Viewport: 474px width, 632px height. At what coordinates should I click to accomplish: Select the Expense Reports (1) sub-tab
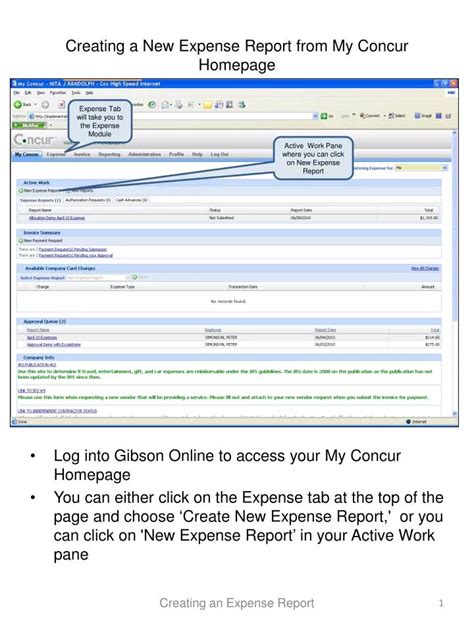[40, 200]
